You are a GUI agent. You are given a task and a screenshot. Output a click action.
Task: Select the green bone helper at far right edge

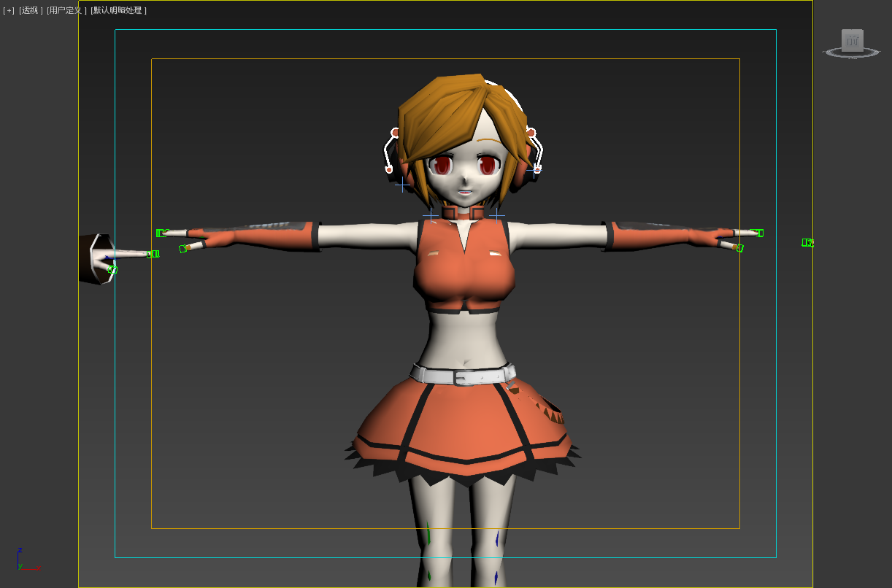tap(807, 242)
